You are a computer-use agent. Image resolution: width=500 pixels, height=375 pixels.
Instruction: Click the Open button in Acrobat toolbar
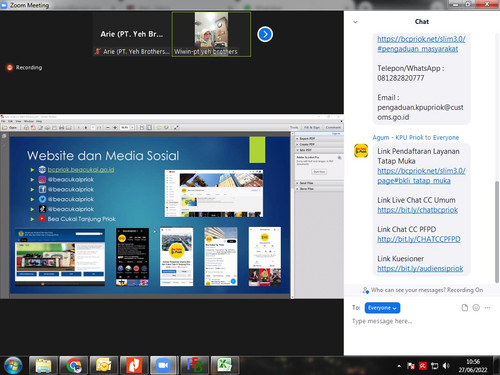[x=10, y=128]
